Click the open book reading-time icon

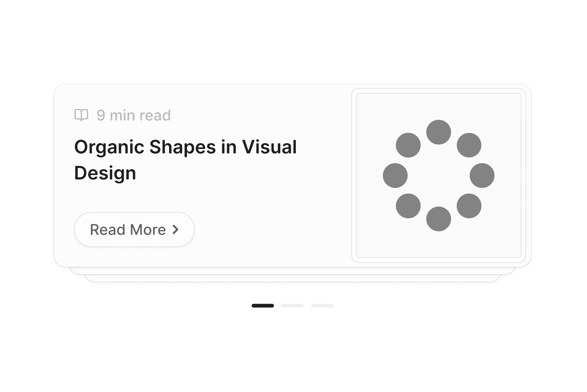tap(81, 115)
